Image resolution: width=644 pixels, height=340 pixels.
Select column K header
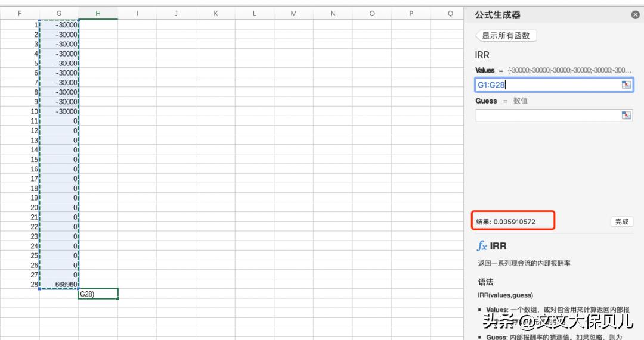tap(215, 14)
